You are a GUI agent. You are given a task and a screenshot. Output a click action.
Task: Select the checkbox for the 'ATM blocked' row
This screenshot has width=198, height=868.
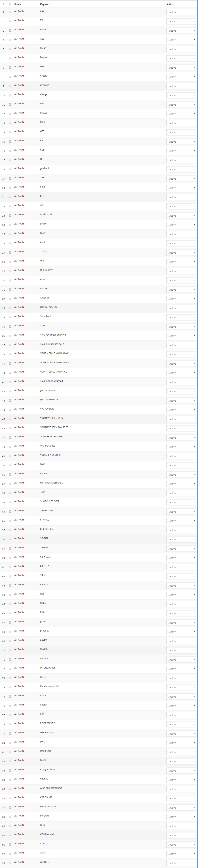pos(10,836)
